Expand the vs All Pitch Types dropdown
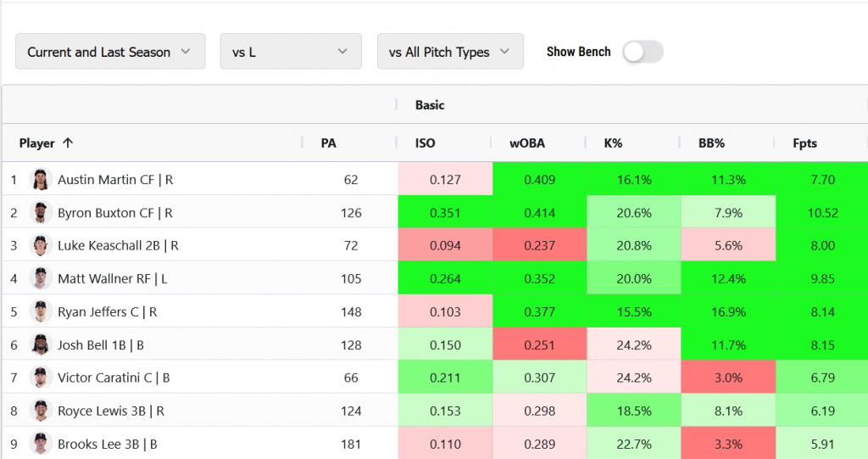This screenshot has width=868, height=459. click(450, 52)
